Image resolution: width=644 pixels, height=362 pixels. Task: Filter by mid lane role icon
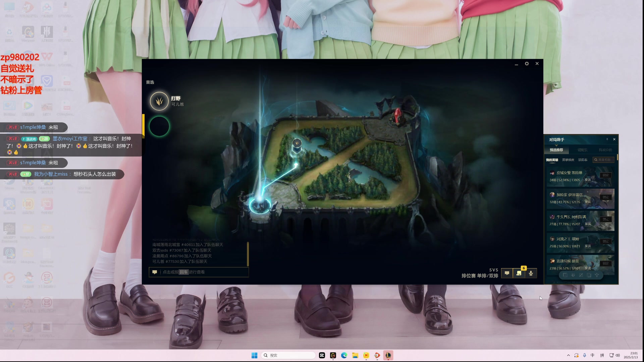[x=581, y=275]
